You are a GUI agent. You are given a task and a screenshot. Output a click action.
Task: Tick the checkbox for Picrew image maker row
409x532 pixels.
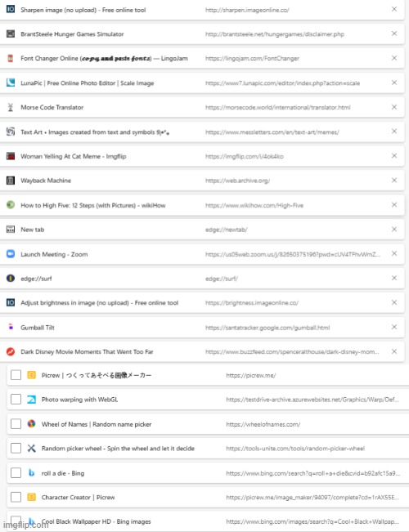click(x=16, y=375)
